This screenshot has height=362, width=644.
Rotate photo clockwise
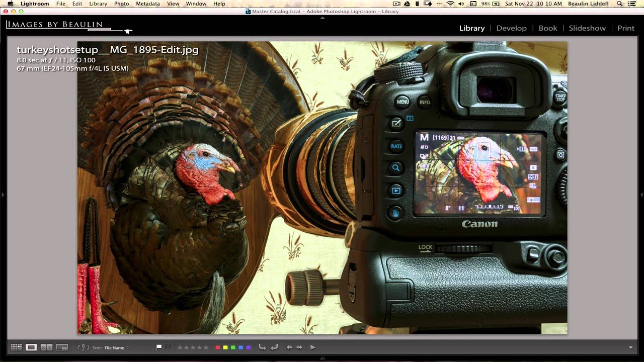tap(274, 347)
